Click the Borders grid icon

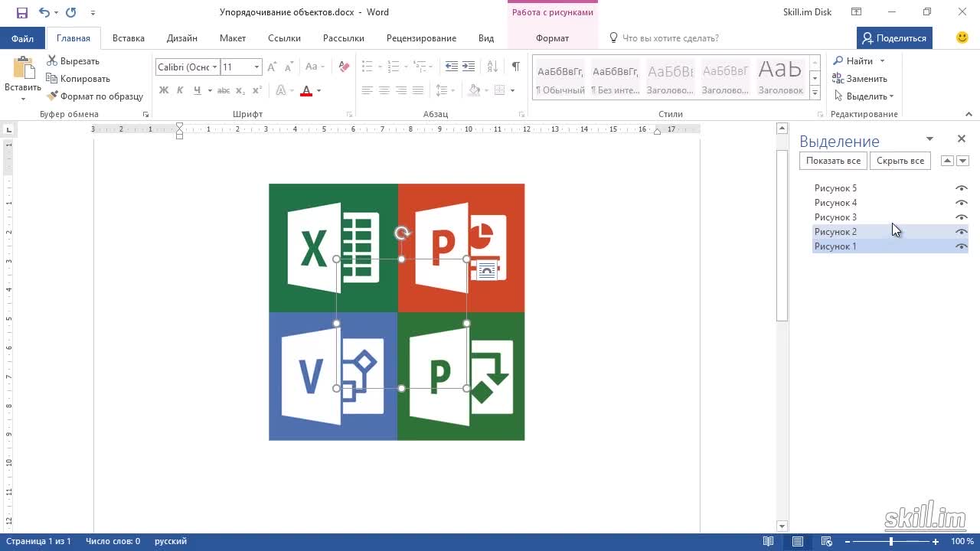click(499, 90)
